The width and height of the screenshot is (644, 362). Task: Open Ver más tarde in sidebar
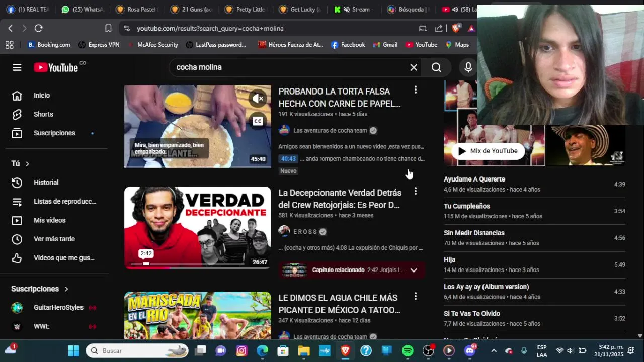tap(54, 239)
